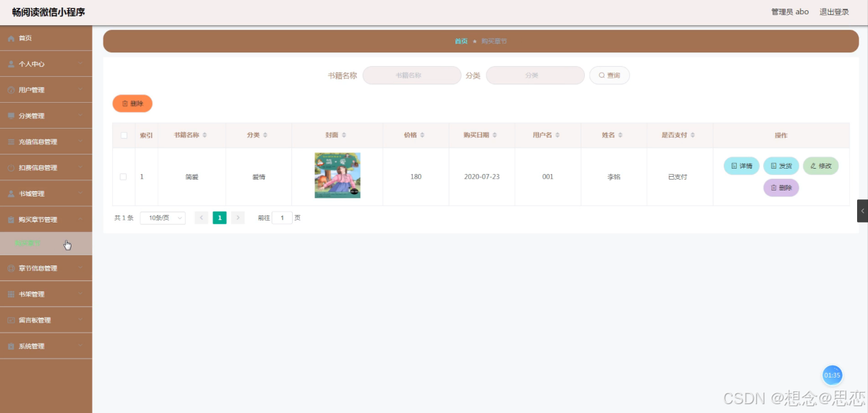Click the 畅阅读微信小程序 title text

click(48, 12)
